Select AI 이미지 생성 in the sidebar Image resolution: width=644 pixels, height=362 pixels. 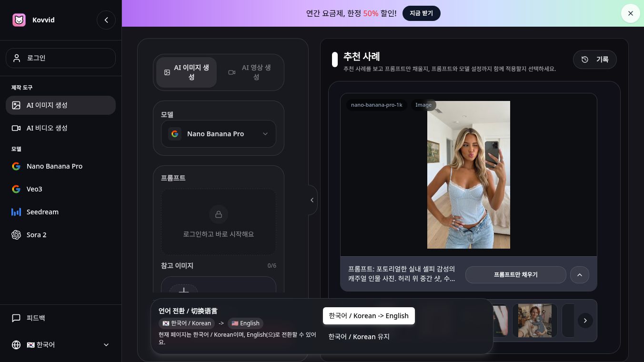click(x=60, y=105)
